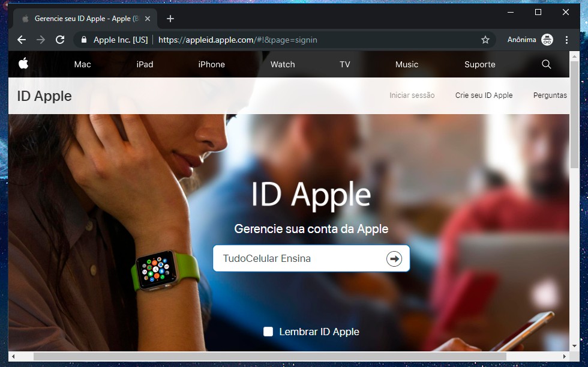Minimize the Chrome window
Viewport: 588px width, 367px height.
click(511, 12)
